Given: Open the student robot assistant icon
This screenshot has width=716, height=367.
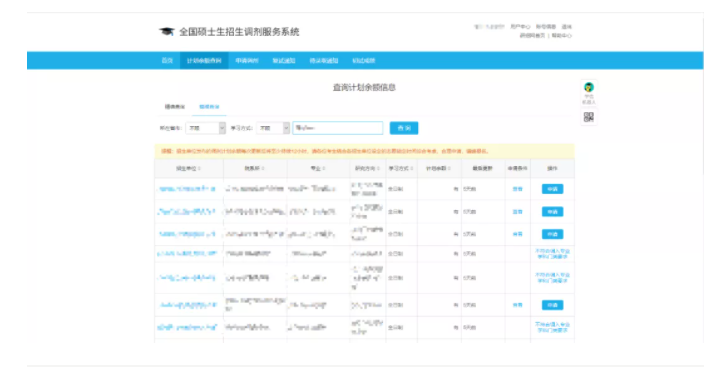Looking at the screenshot, I should point(589,87).
